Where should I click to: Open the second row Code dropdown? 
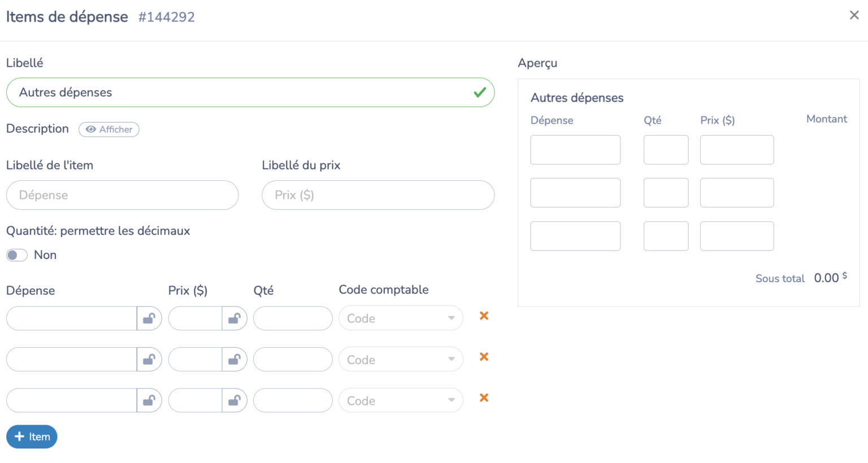(x=401, y=360)
